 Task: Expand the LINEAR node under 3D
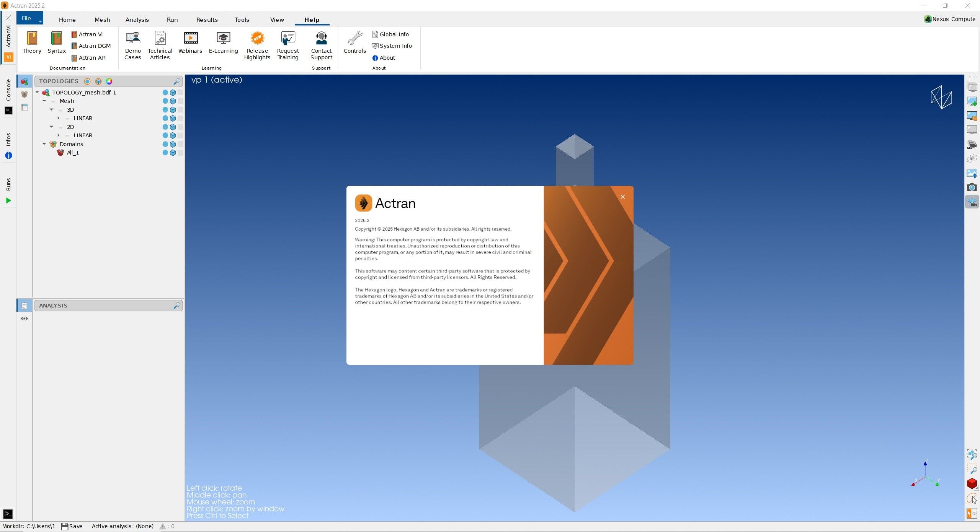[59, 118]
